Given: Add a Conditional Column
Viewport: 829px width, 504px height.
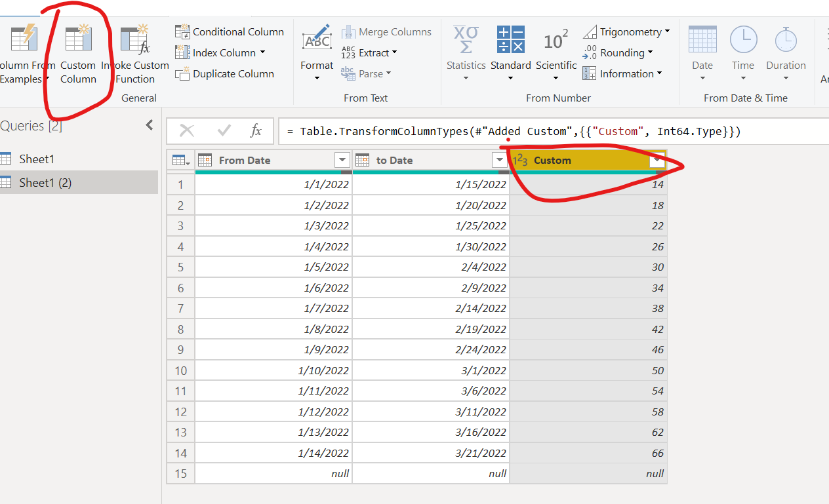Looking at the screenshot, I should pos(229,31).
